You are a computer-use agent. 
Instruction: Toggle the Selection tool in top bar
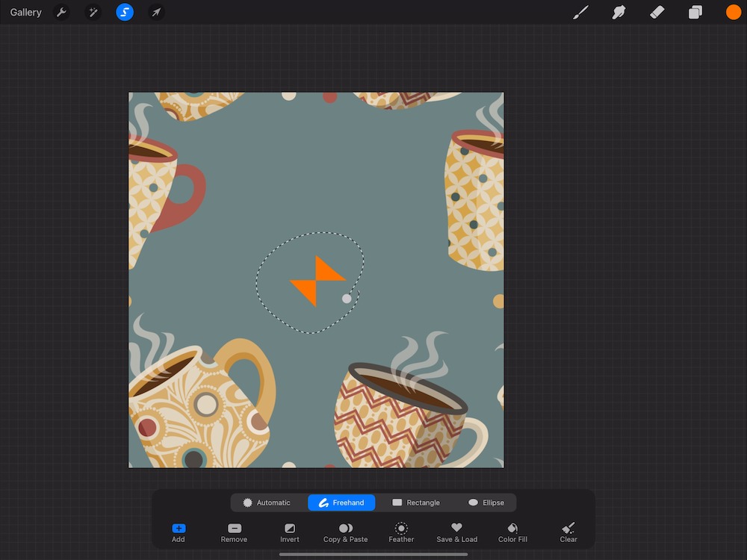[x=125, y=13]
